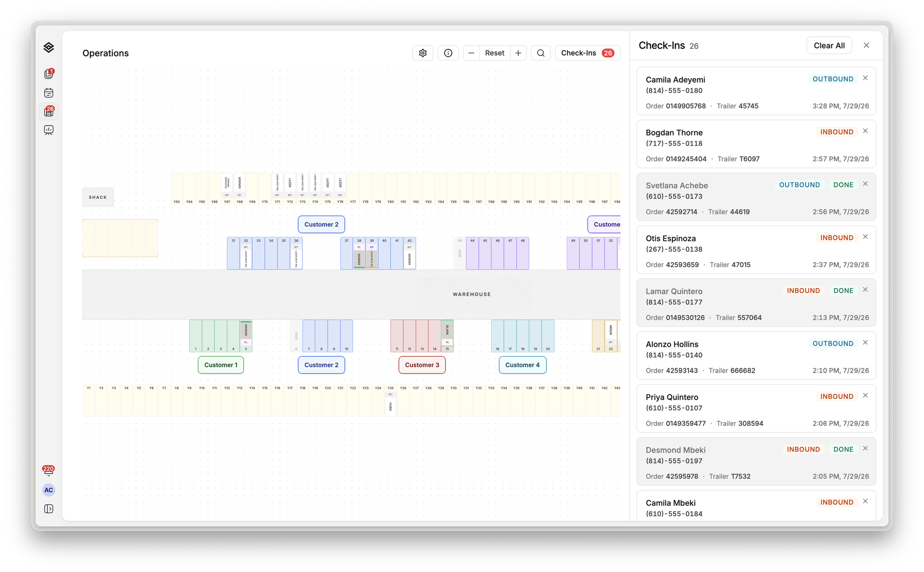Screen dimensions: 924x572
Task: Open the AC user avatar
Action: 49,490
